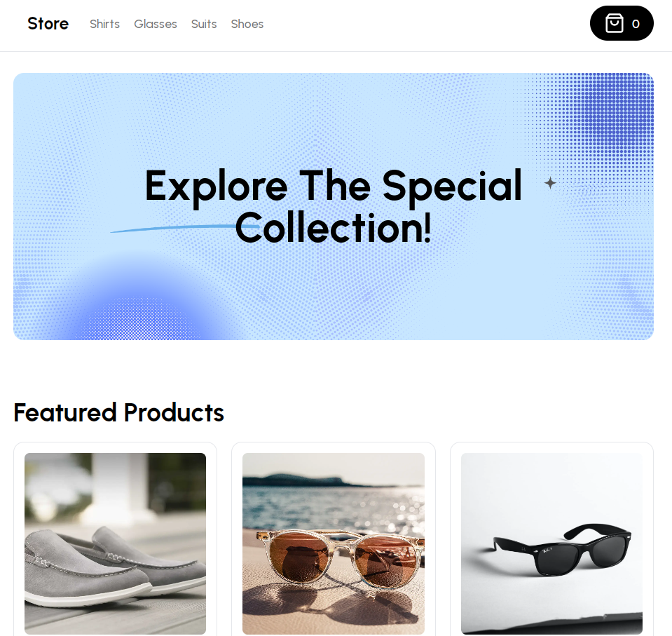This screenshot has height=636, width=672.
Task: Click the word Special in the banner headline
Action: [x=452, y=187]
